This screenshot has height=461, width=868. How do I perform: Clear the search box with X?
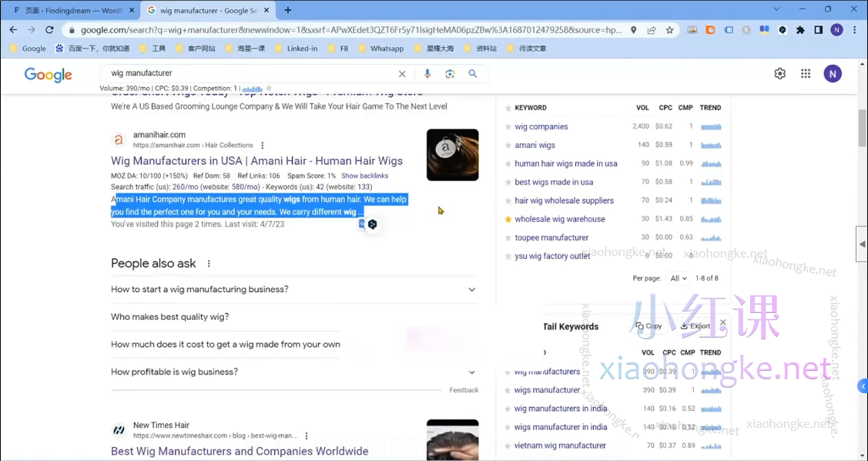[x=402, y=74]
